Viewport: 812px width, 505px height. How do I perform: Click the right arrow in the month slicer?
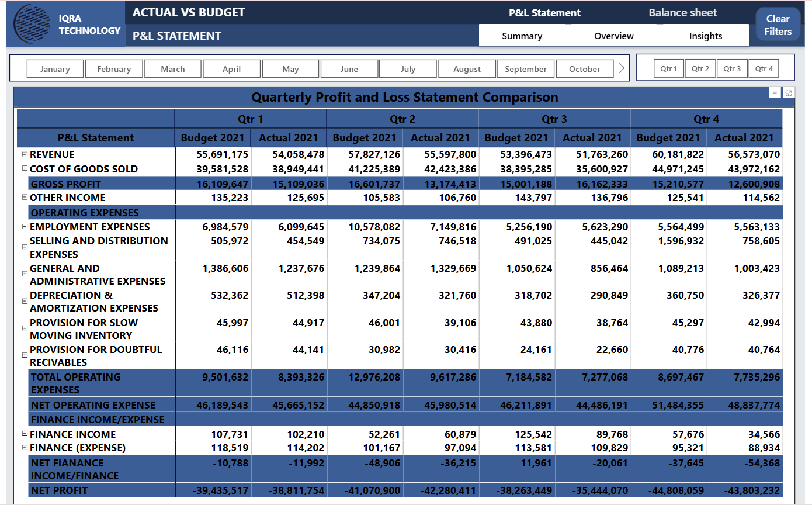[x=622, y=68]
